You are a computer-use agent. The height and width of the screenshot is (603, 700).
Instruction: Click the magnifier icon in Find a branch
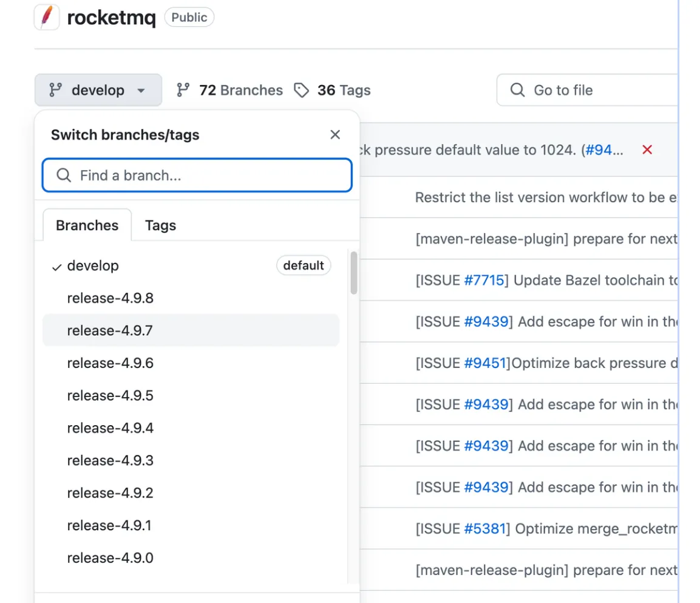(64, 175)
